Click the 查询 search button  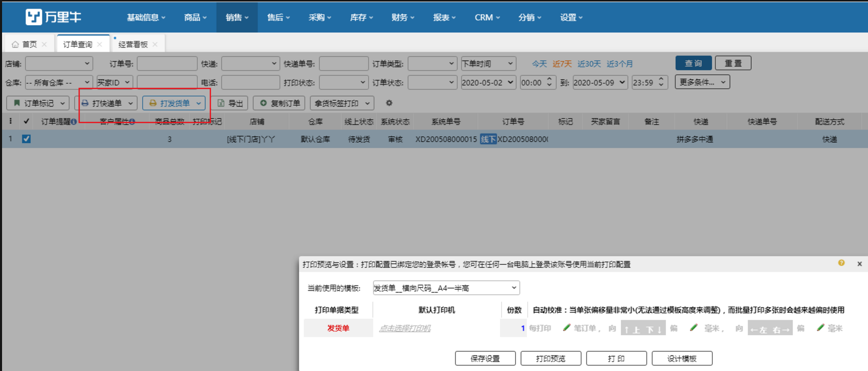click(x=693, y=63)
